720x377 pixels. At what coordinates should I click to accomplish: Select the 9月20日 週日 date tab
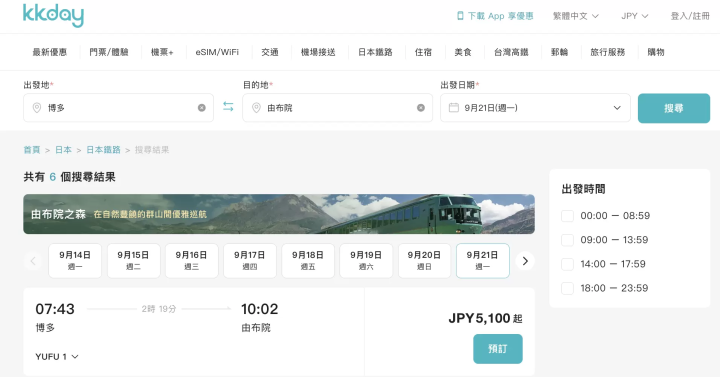pos(424,261)
